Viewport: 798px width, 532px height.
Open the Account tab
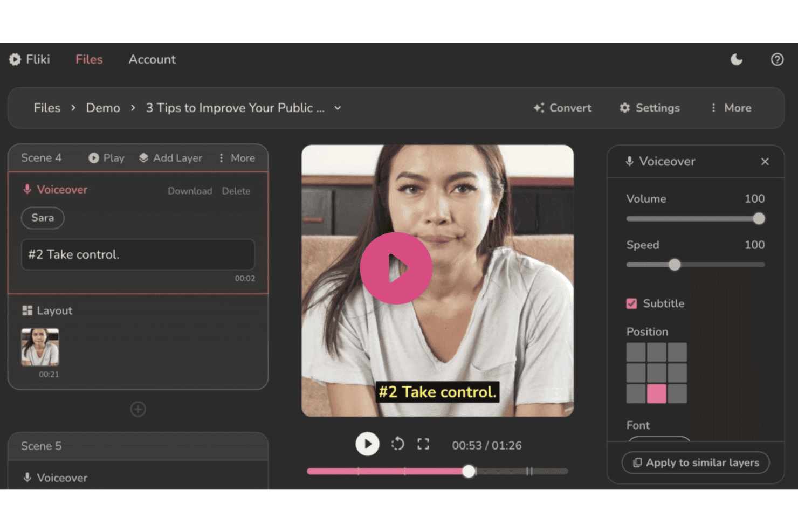click(x=152, y=59)
